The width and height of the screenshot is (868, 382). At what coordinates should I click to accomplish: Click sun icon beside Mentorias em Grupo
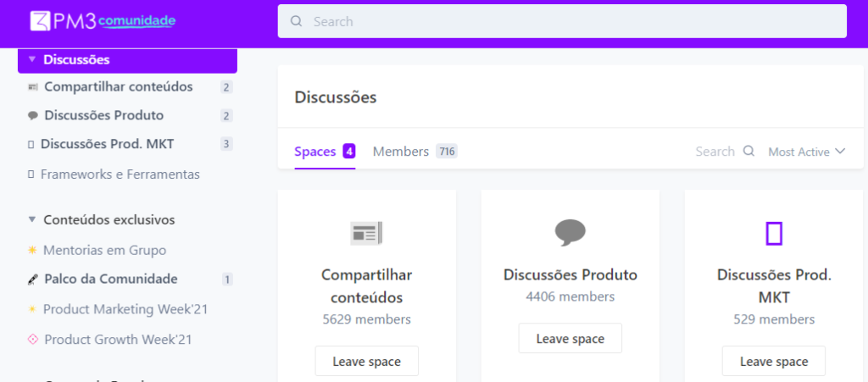click(x=32, y=251)
